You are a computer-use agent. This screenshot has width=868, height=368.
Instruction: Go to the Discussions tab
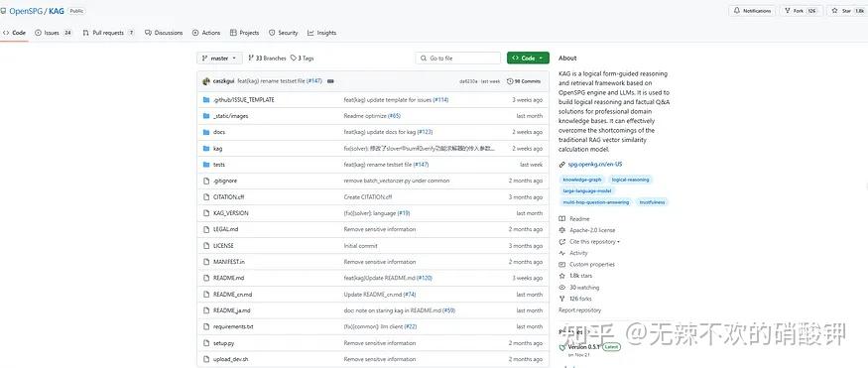[164, 33]
